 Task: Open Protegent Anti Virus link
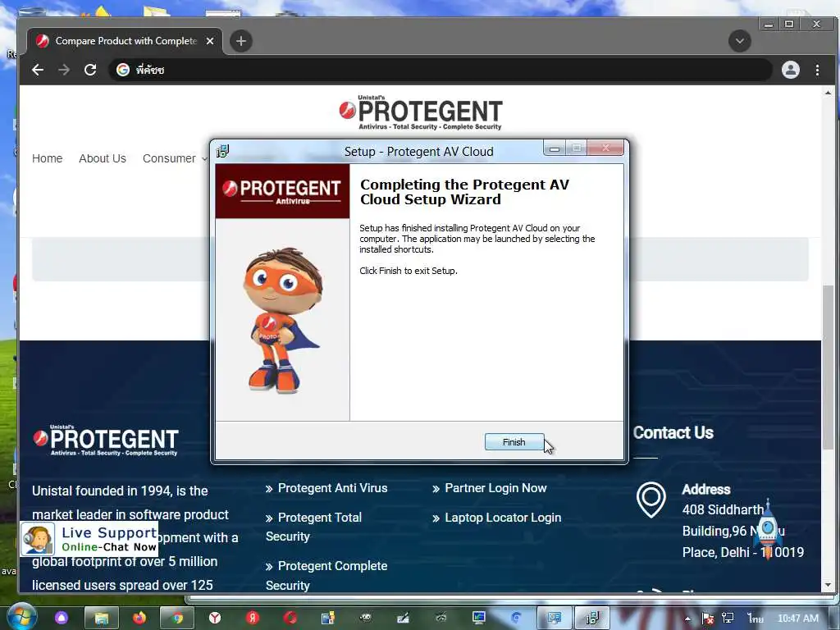pos(332,488)
